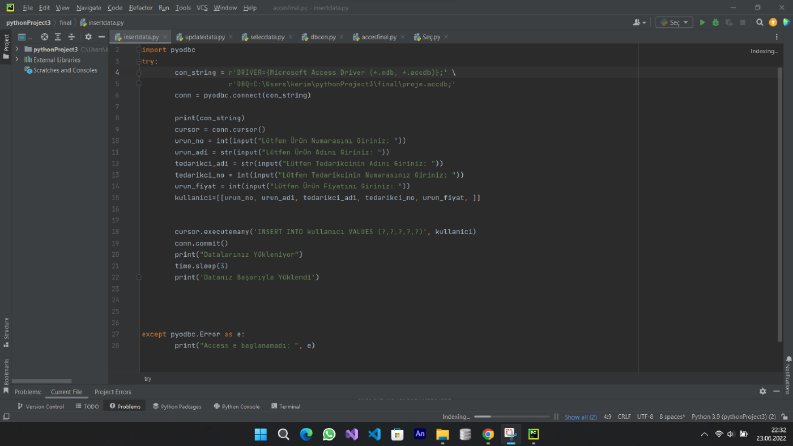
Task: Open Python Packages tool window
Action: [x=177, y=406]
